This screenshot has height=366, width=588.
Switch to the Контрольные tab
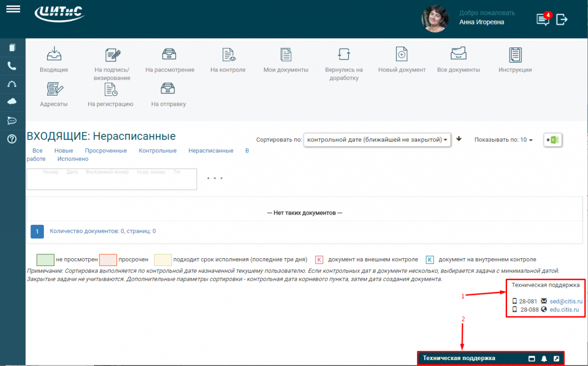click(x=157, y=151)
